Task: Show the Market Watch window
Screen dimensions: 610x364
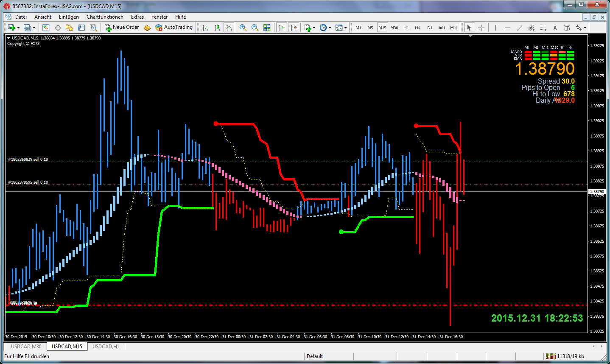Action: [46, 28]
